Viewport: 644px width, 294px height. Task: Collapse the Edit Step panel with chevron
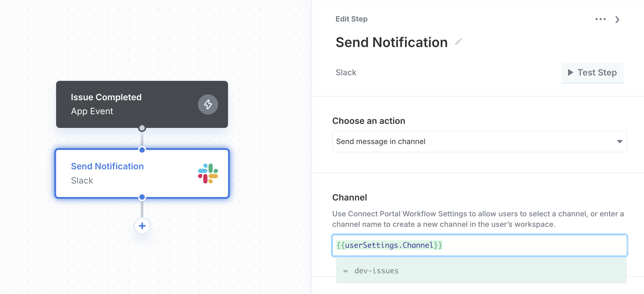[617, 19]
